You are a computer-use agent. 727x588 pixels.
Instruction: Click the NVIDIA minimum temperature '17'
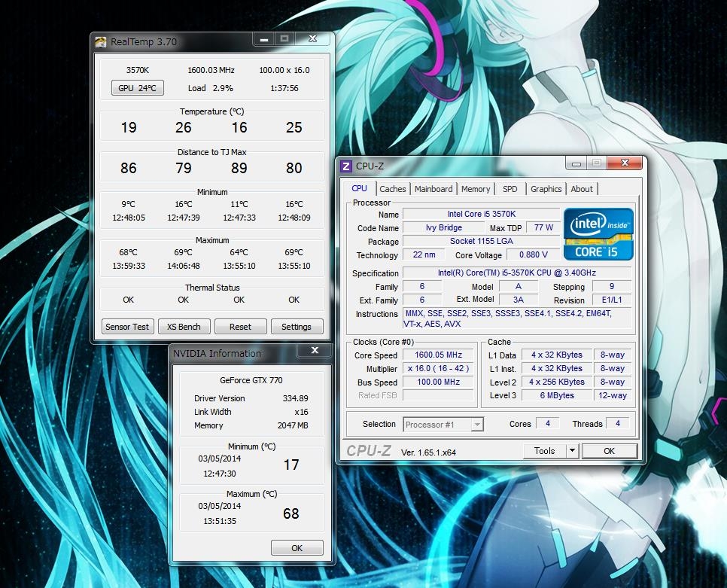point(291,465)
